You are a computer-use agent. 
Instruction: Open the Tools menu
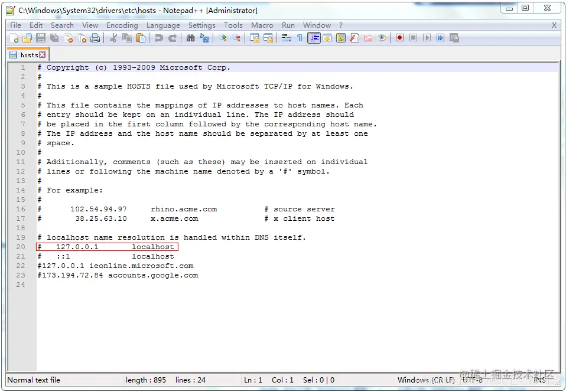(233, 25)
